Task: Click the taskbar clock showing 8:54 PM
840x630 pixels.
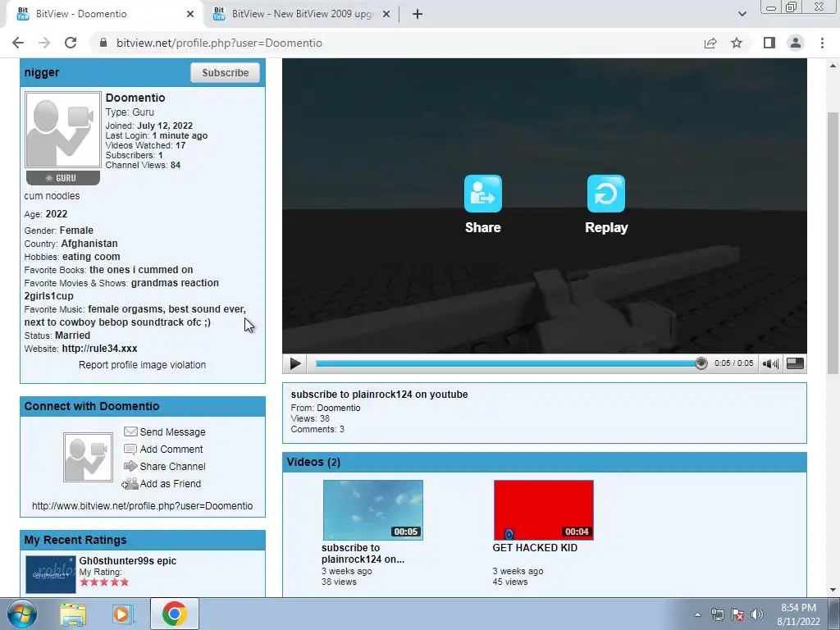Action: pos(798,614)
